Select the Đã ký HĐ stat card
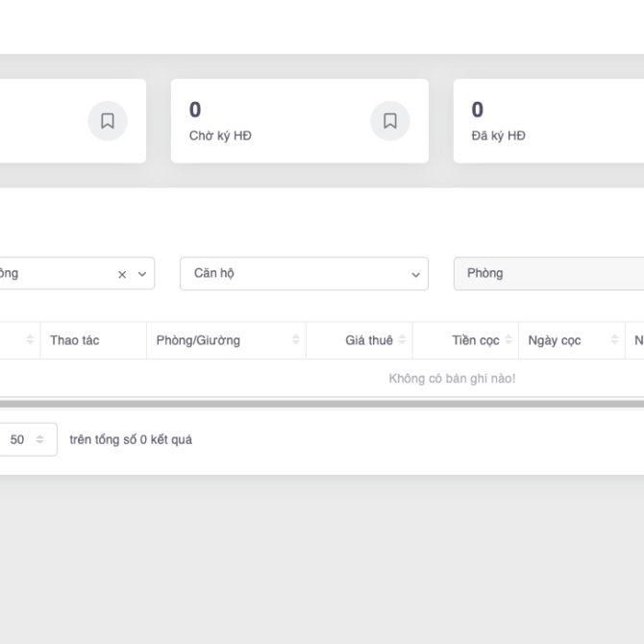Image resolution: width=644 pixels, height=644 pixels. [548, 121]
